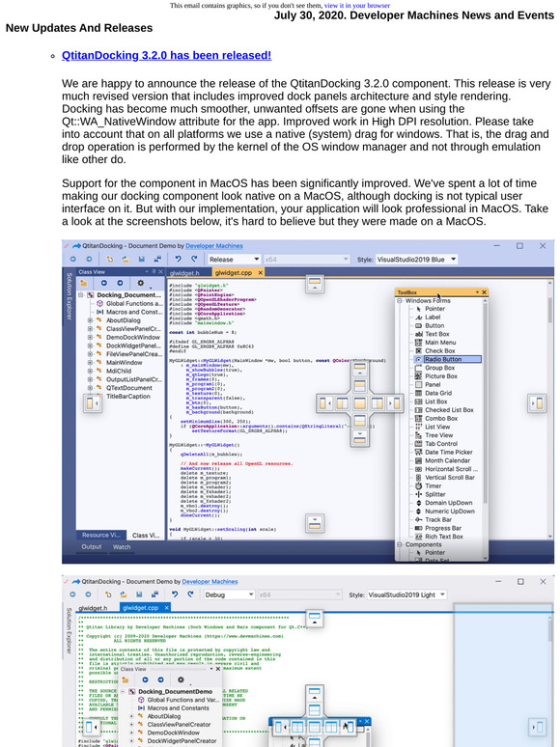Viewport: 560px width, 747px height.
Task: Click Developer Machines link in Light-style screenshot title
Action: click(210, 582)
